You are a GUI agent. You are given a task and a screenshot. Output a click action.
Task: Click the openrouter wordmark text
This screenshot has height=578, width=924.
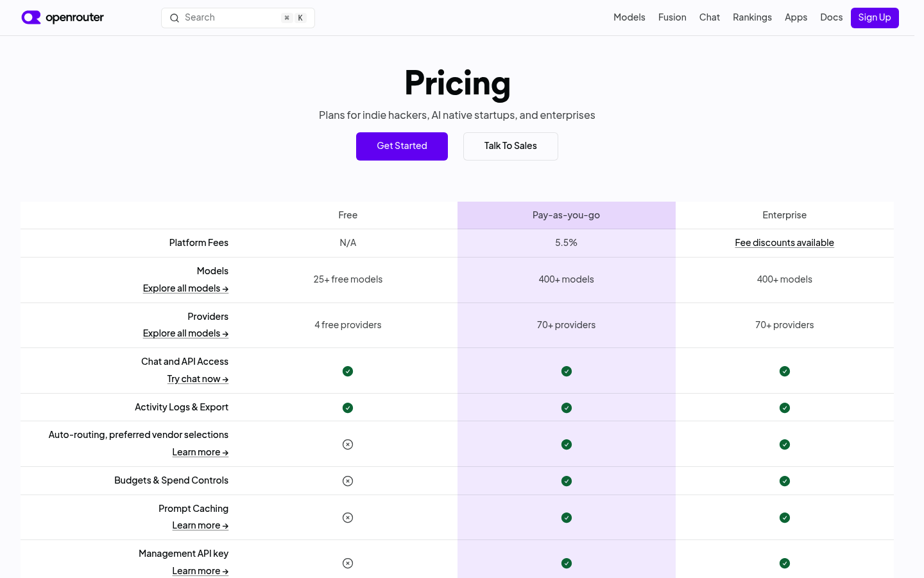coord(74,17)
